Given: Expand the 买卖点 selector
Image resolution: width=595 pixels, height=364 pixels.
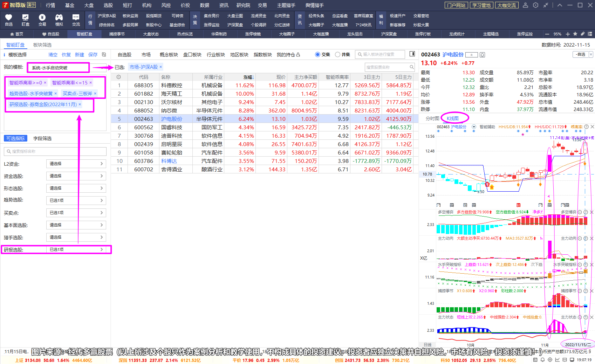Looking at the screenshot, I should tap(76, 213).
